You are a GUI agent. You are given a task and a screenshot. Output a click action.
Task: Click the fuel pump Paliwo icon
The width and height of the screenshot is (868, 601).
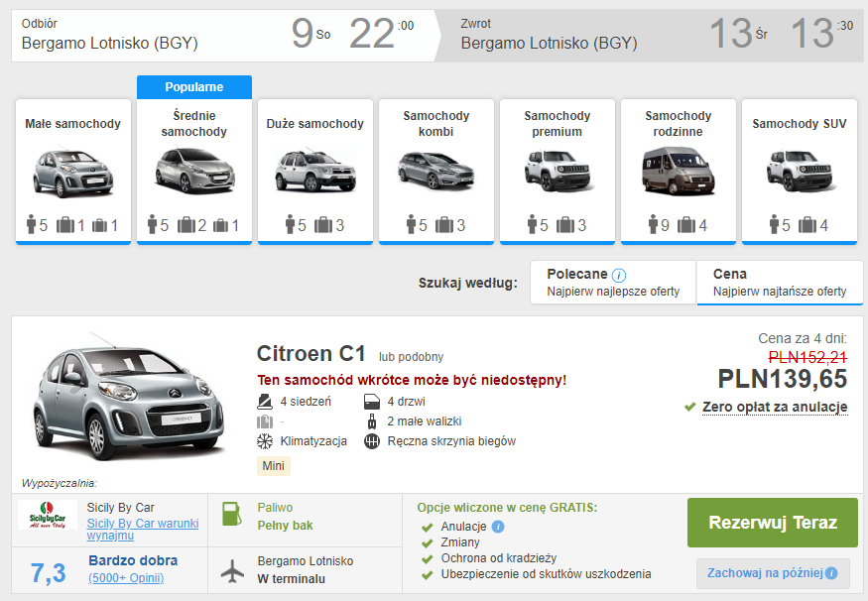pyautogui.click(x=232, y=514)
